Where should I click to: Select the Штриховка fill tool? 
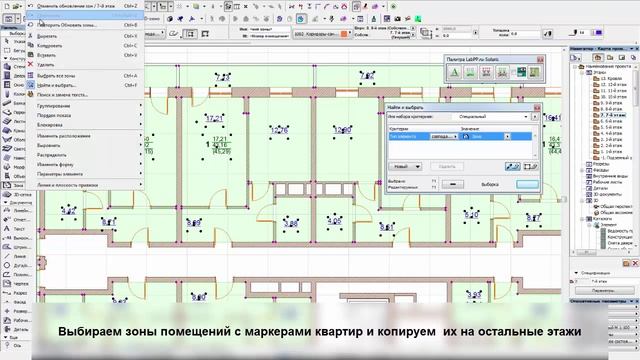[x=16, y=247]
